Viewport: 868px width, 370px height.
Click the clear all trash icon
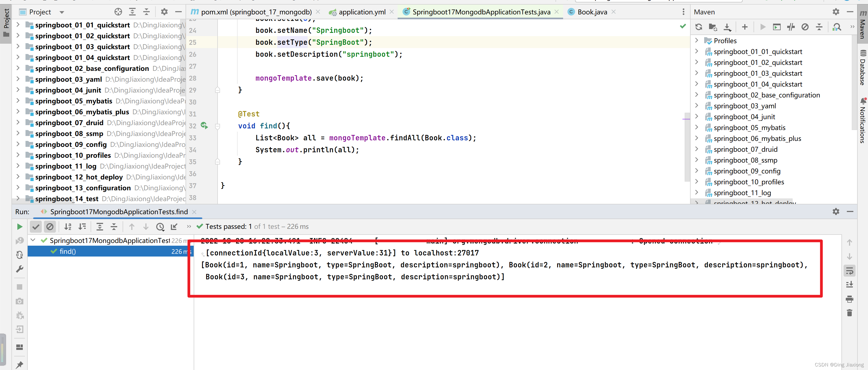(849, 313)
